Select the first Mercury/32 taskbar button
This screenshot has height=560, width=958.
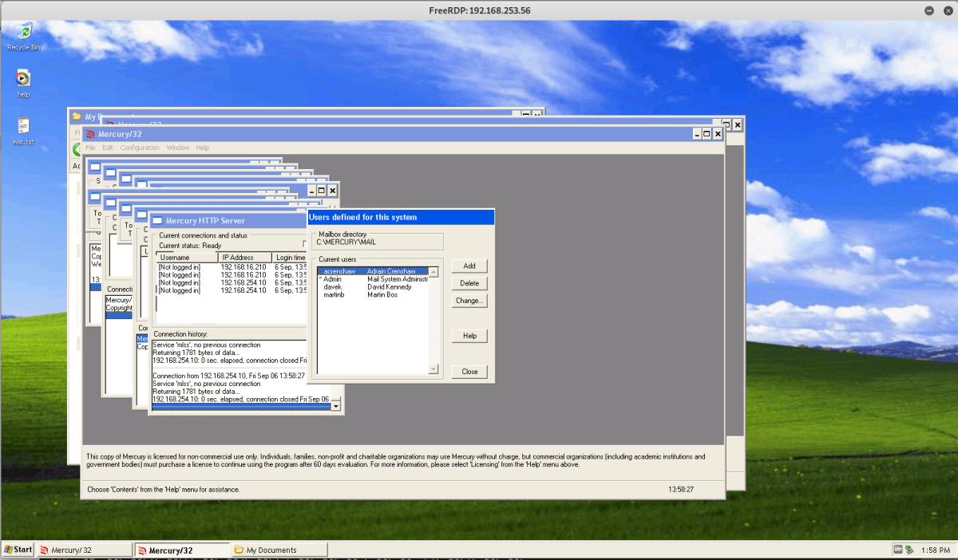[85, 550]
